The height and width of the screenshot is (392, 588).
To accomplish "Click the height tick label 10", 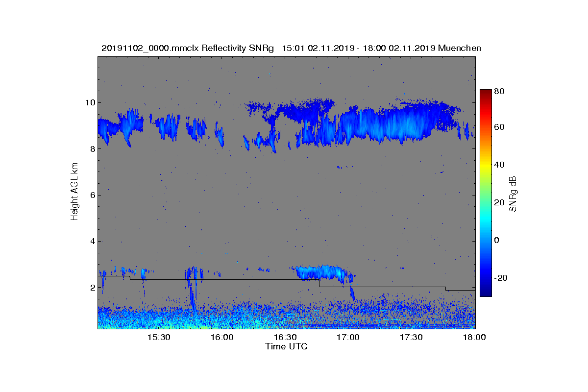I will pyautogui.click(x=90, y=103).
